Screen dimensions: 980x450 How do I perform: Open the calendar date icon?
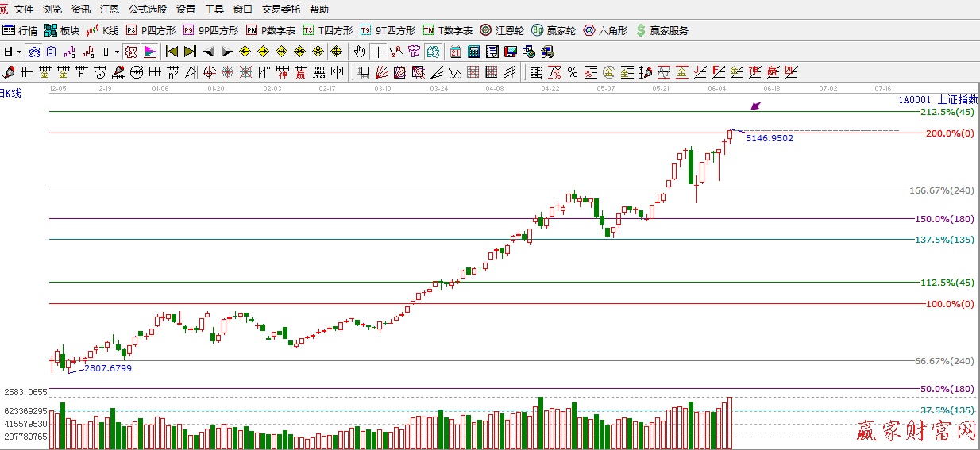[456, 52]
